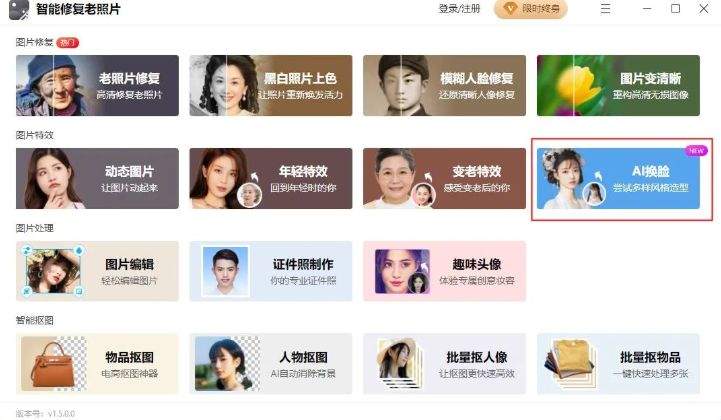Click 登录/注册 login link

(x=459, y=9)
